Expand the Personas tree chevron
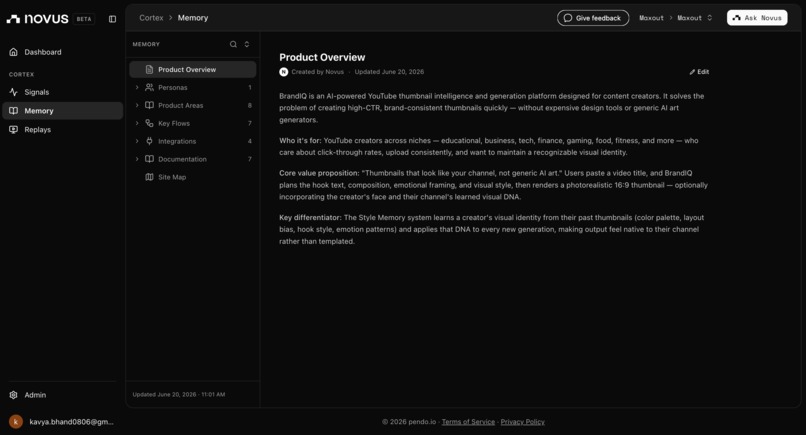 137,87
